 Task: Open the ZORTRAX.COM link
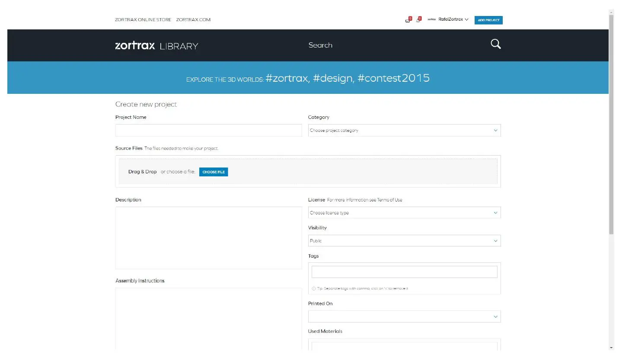193,20
